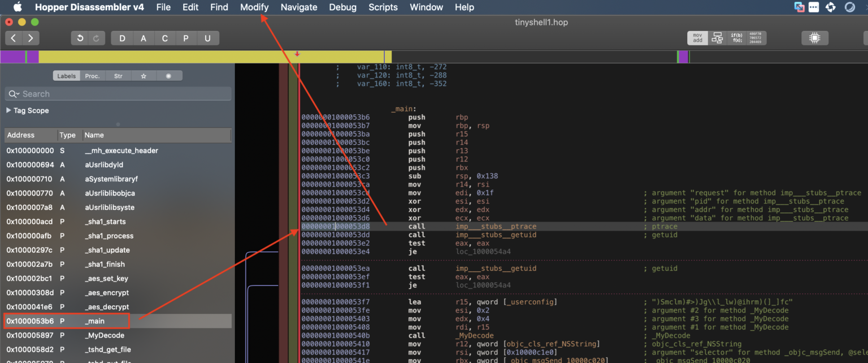The height and width of the screenshot is (363, 868).
Task: Click the leftmost purple segment of navigation bar
Action: pos(12,57)
